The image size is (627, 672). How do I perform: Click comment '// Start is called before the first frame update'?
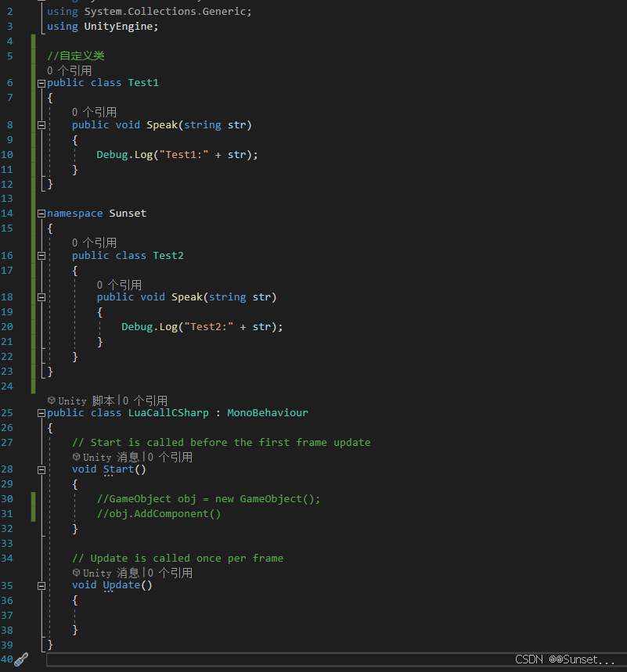[x=222, y=443]
